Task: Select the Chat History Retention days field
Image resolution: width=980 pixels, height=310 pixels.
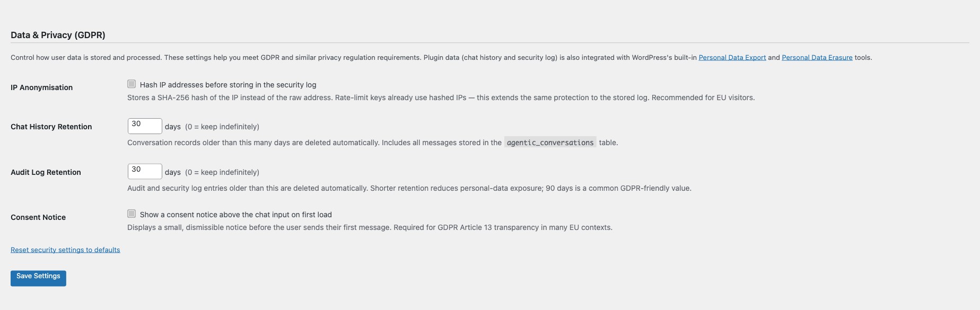Action: (144, 126)
